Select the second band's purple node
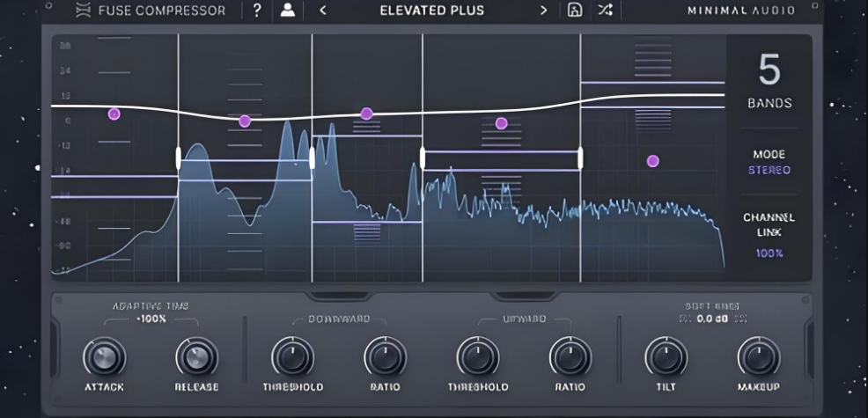This screenshot has width=868, height=418. pos(245,121)
